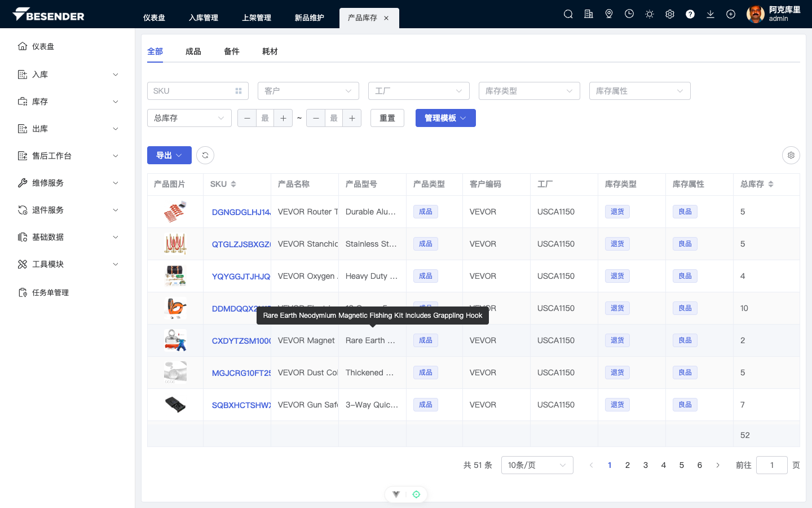Click the 库存 sidebar icon
Viewport: 812px width, 508px height.
point(23,102)
